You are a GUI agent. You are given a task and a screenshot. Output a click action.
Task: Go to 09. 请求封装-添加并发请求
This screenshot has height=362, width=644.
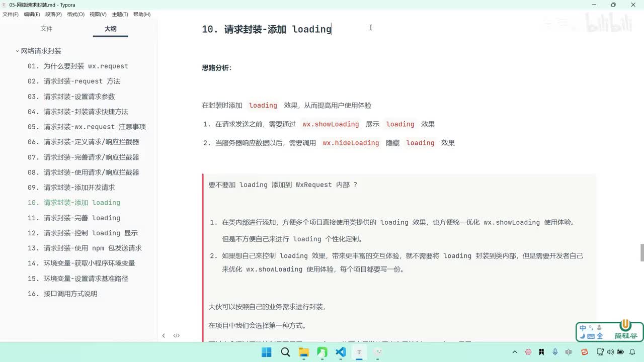pyautogui.click(x=71, y=188)
